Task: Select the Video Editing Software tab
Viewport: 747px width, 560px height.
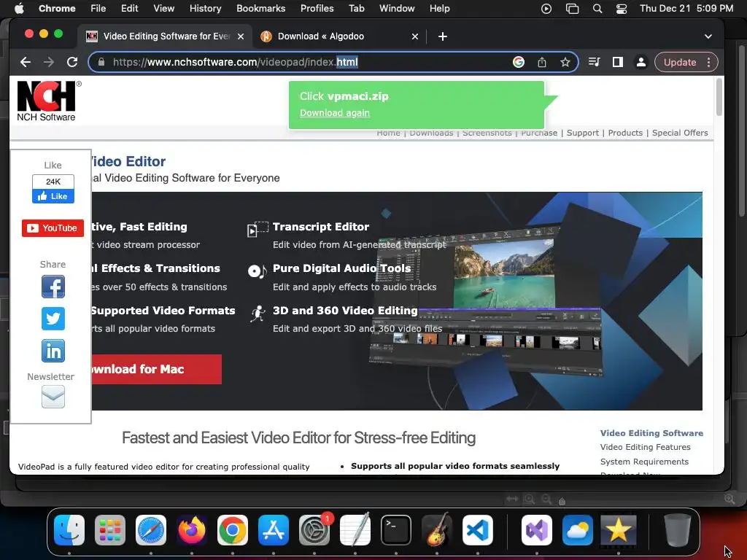Action: tap(166, 36)
